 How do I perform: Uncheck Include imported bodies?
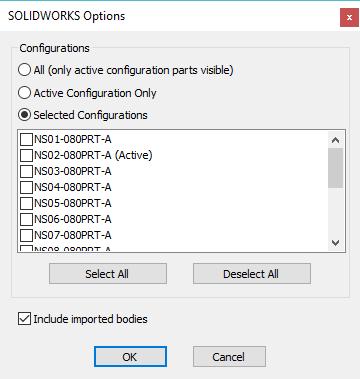[24, 319]
